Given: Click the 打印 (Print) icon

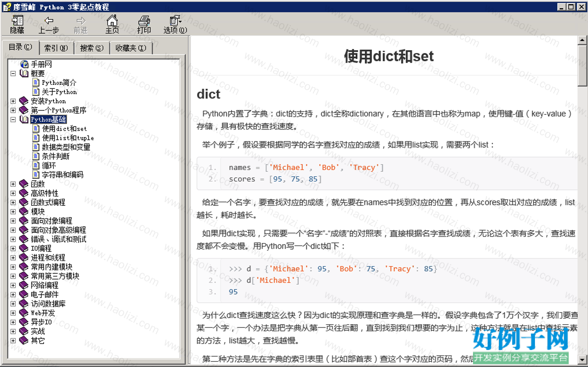Looking at the screenshot, I should (x=144, y=20).
